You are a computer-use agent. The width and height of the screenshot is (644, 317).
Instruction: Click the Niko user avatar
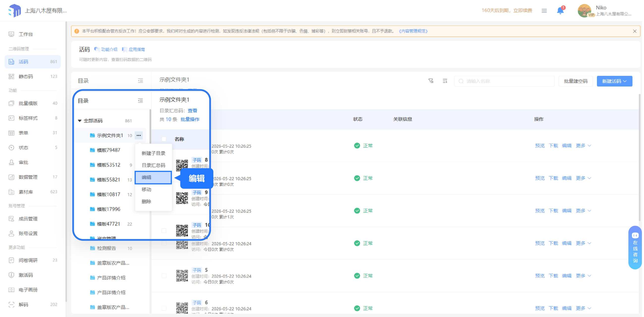(x=584, y=10)
